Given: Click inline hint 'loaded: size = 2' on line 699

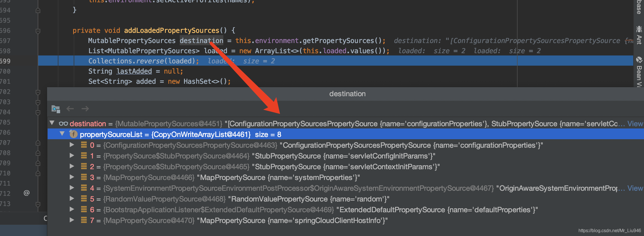Looking at the screenshot, I should click(x=241, y=61).
